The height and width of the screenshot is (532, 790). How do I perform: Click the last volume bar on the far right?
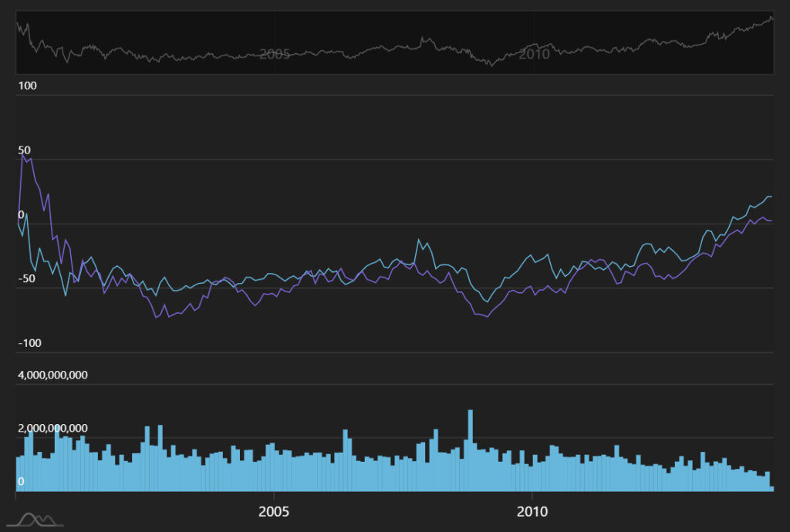click(x=771, y=488)
